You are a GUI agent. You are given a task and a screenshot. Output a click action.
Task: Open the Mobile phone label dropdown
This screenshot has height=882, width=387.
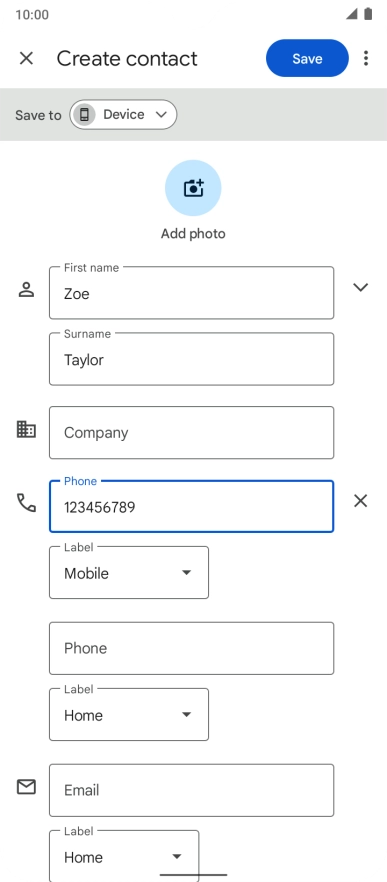[129, 573]
